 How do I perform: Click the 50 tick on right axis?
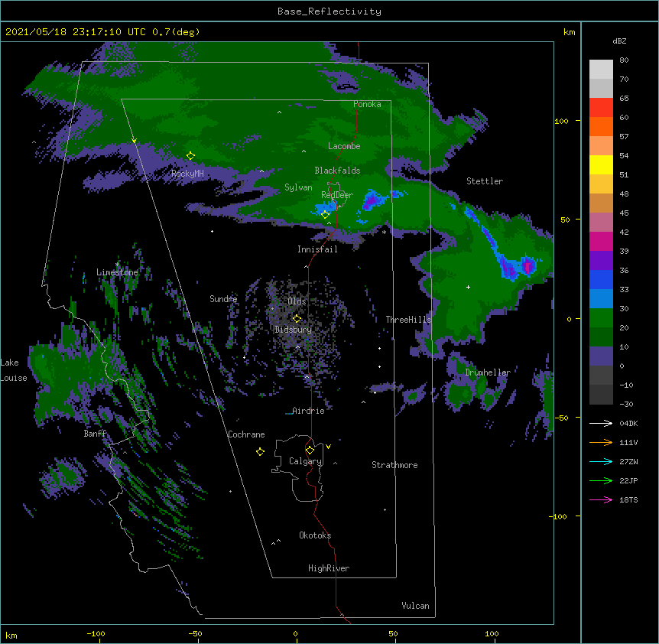tap(565, 220)
